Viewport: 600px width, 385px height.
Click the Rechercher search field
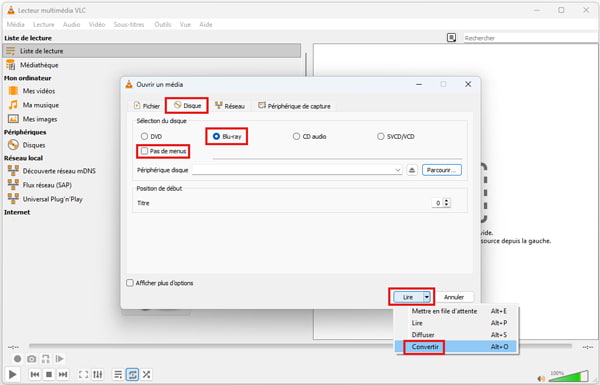click(x=530, y=38)
